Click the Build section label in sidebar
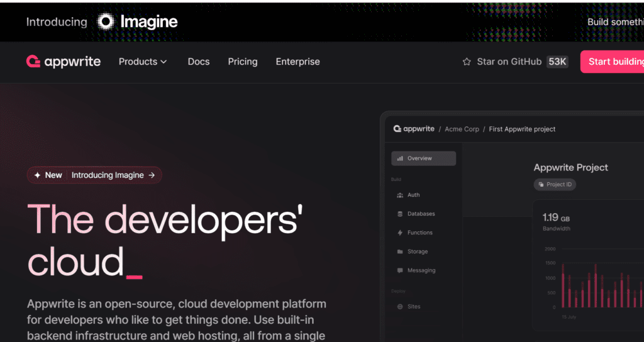 [x=396, y=179]
